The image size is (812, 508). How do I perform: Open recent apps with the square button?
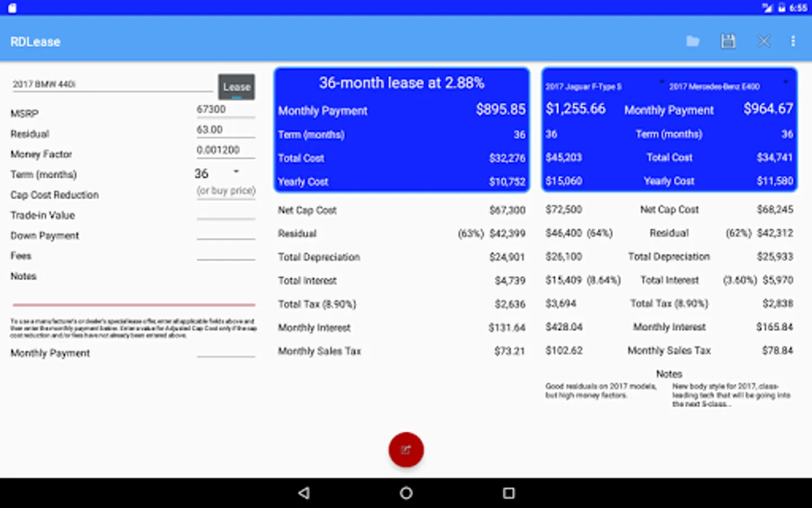coord(509,493)
